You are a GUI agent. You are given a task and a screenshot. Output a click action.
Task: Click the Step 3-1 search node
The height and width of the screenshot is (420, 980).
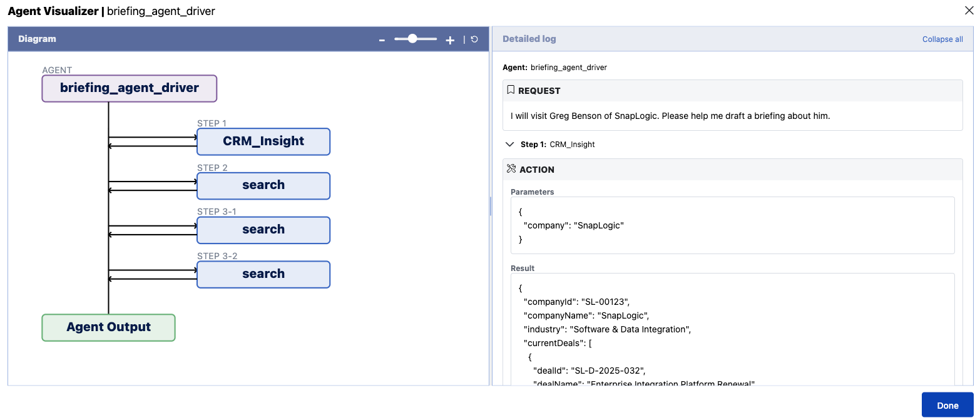click(263, 230)
